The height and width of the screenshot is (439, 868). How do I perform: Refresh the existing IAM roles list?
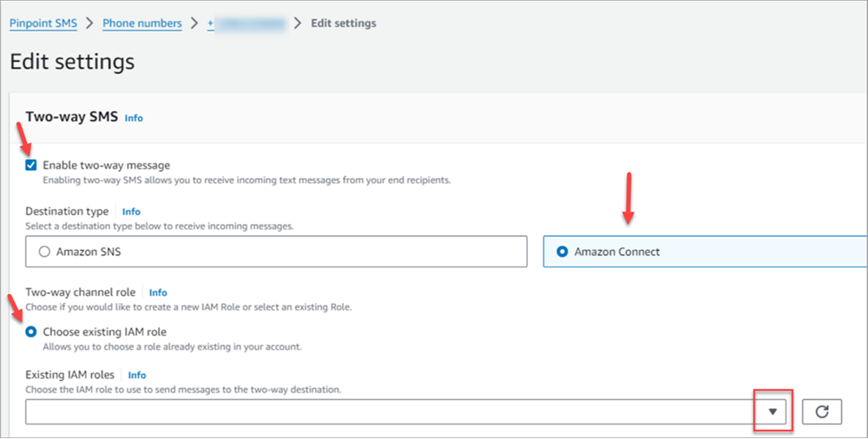click(x=821, y=412)
